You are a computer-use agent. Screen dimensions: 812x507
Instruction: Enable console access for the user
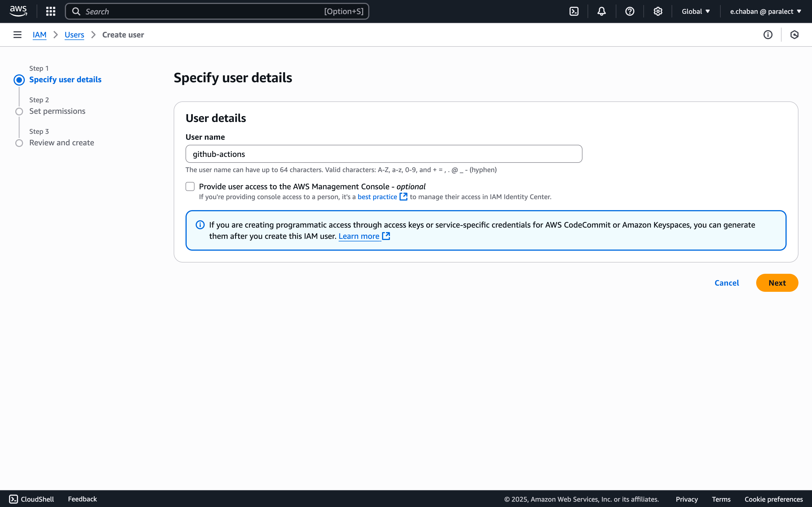[190, 186]
